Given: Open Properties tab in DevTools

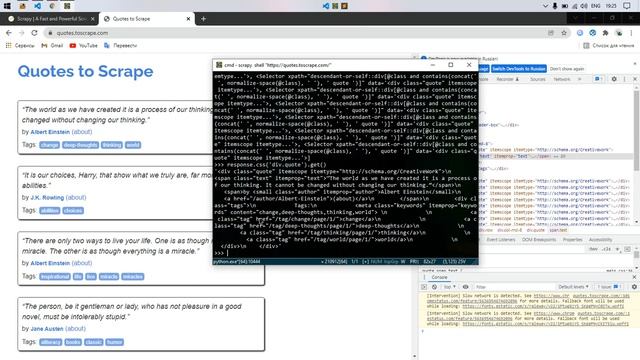Looking at the screenshot, I should (573, 240).
